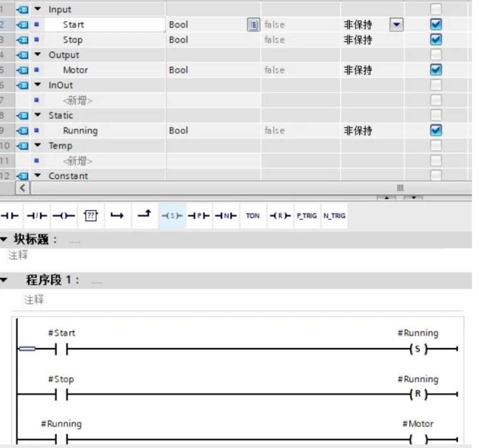Click the false default value of Running

301,131
